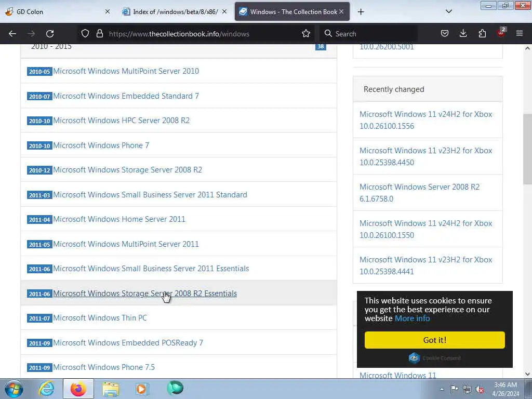Select Firefox in the taskbar
Screen dimensions: 532x399
tap(78, 389)
